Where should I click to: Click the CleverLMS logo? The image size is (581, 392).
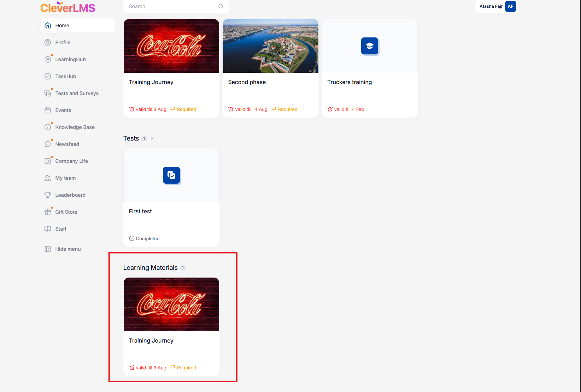click(x=68, y=7)
